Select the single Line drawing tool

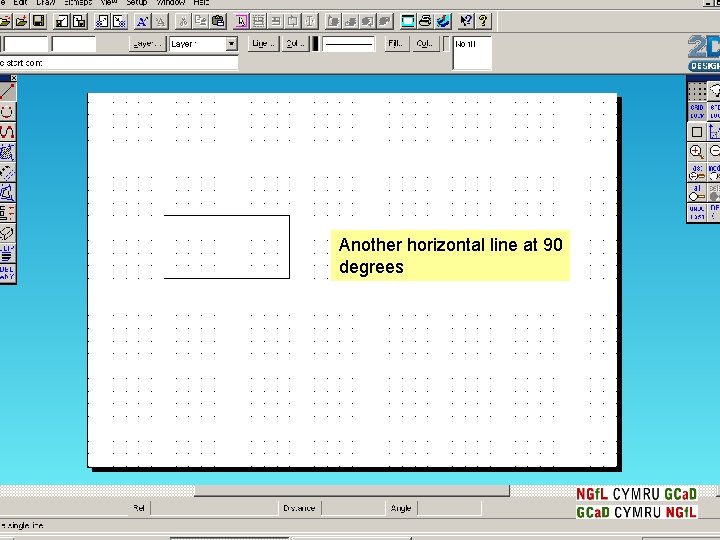tap(7, 92)
